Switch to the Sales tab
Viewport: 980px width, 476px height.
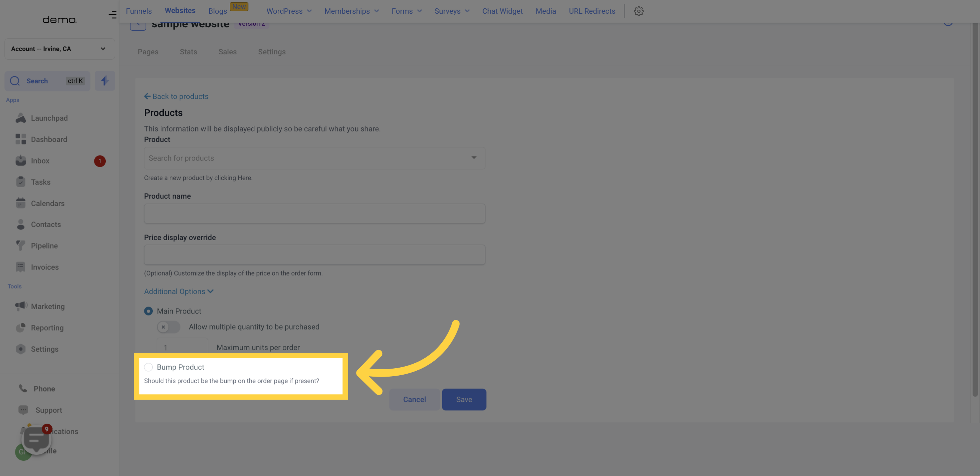point(227,51)
